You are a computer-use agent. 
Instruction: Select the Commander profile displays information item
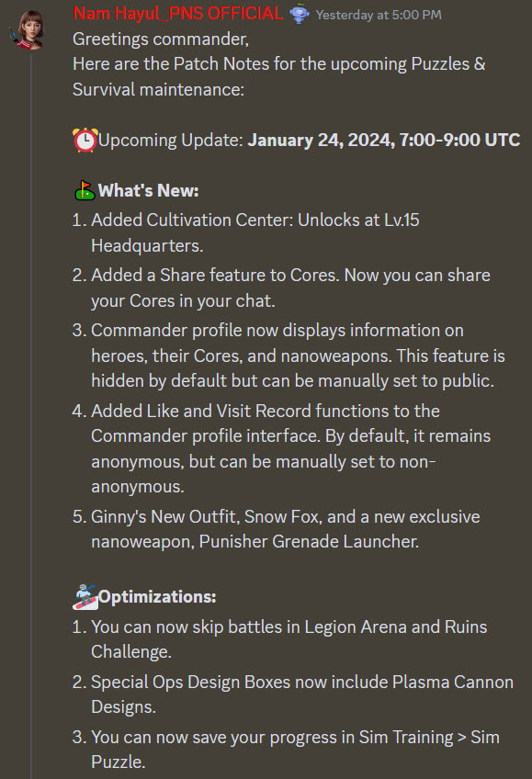[x=289, y=356]
